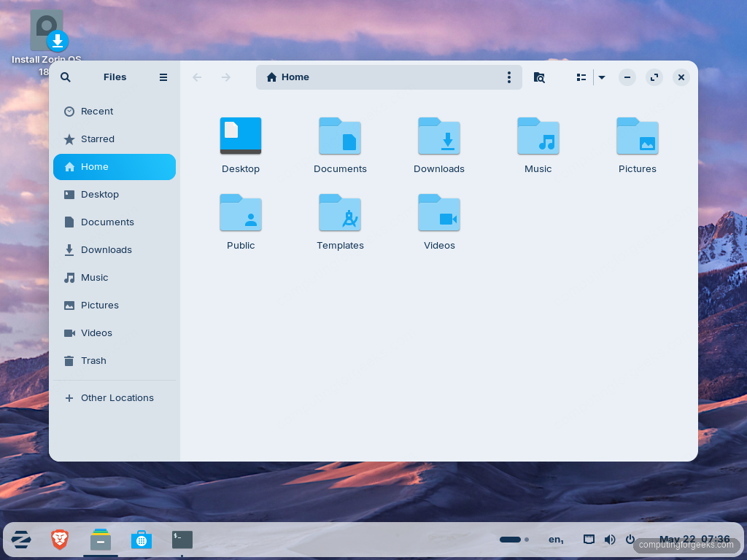
Task: Close the Files window
Action: tap(681, 77)
